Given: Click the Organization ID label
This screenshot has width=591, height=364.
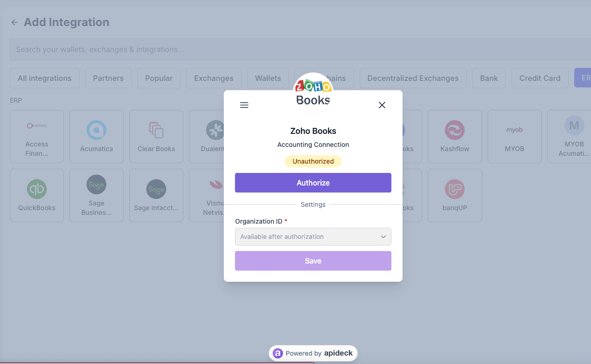Looking at the screenshot, I should [x=259, y=221].
